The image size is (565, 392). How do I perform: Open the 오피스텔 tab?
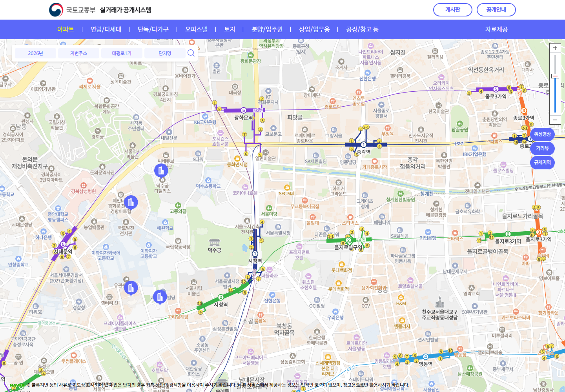[x=196, y=29]
